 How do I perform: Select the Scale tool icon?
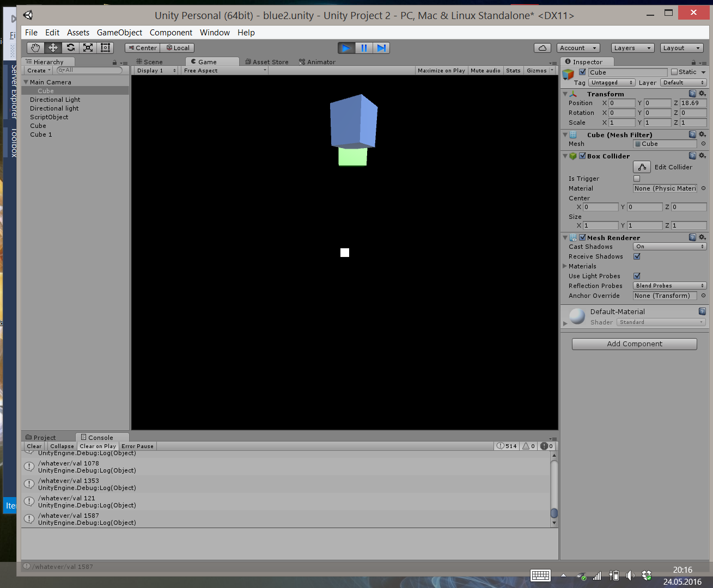[88, 48]
